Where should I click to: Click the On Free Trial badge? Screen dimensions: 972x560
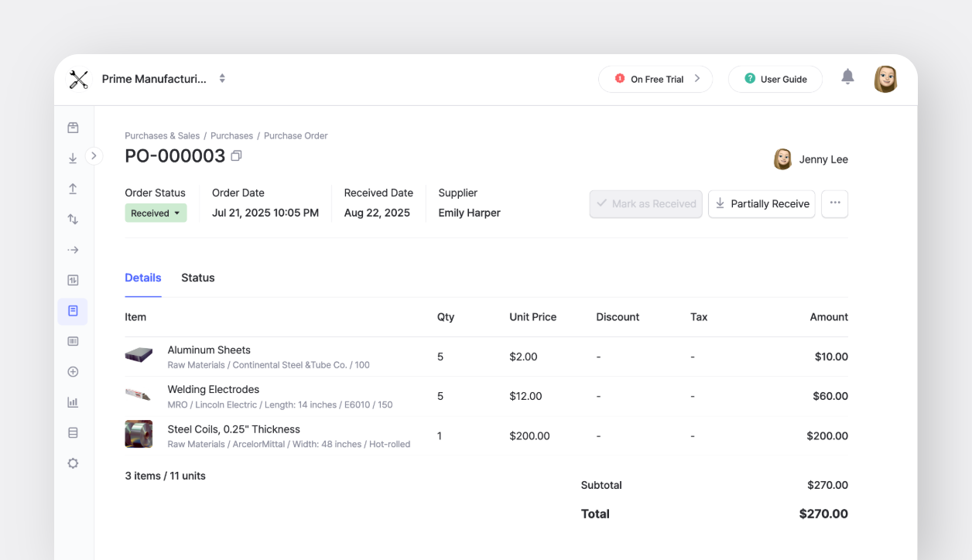click(x=655, y=79)
